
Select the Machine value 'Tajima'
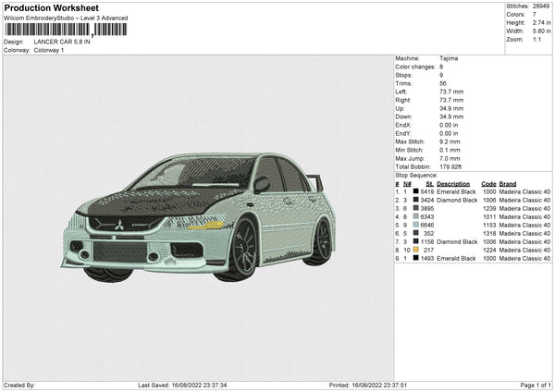tap(449, 58)
